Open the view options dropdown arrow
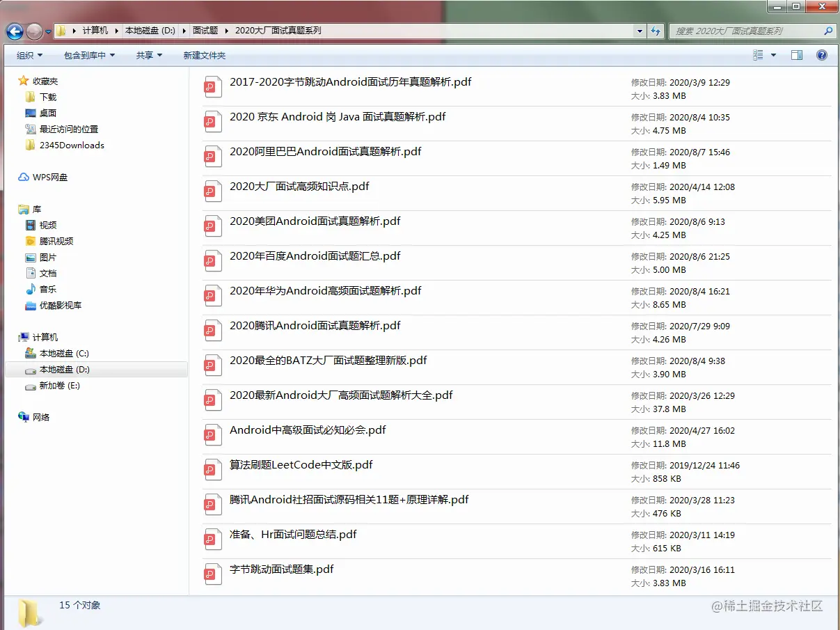 point(773,55)
